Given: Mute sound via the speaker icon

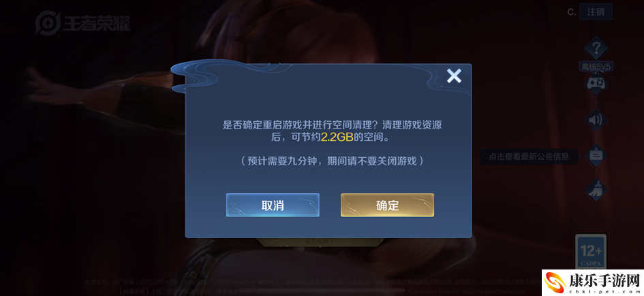Looking at the screenshot, I should [596, 120].
